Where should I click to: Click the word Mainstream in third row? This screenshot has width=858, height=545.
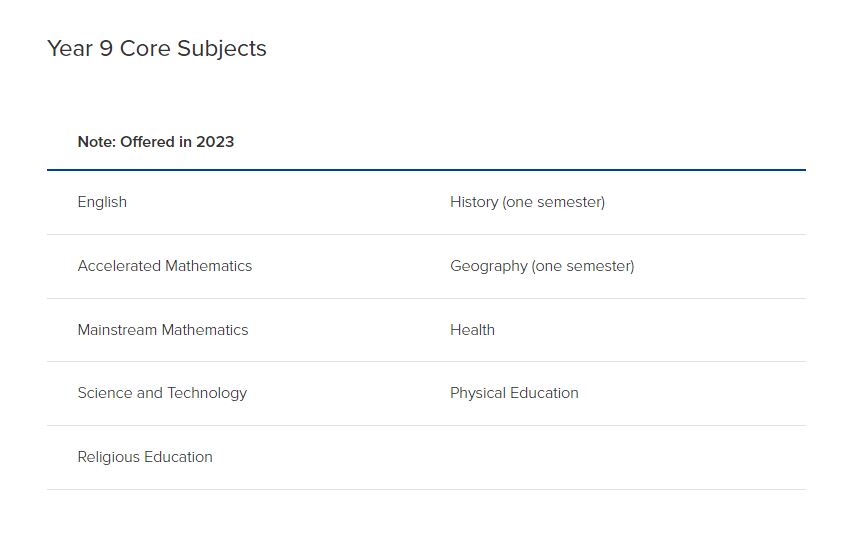tap(117, 330)
